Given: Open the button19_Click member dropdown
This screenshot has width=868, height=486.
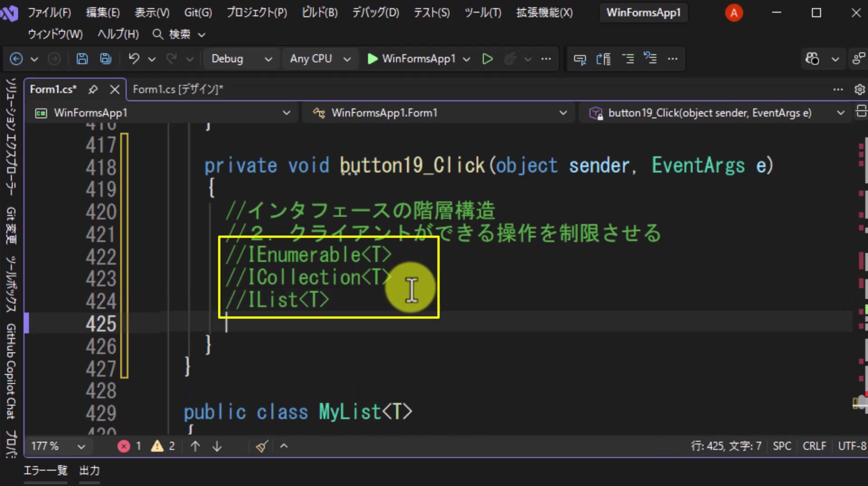Looking at the screenshot, I should click(716, 113).
